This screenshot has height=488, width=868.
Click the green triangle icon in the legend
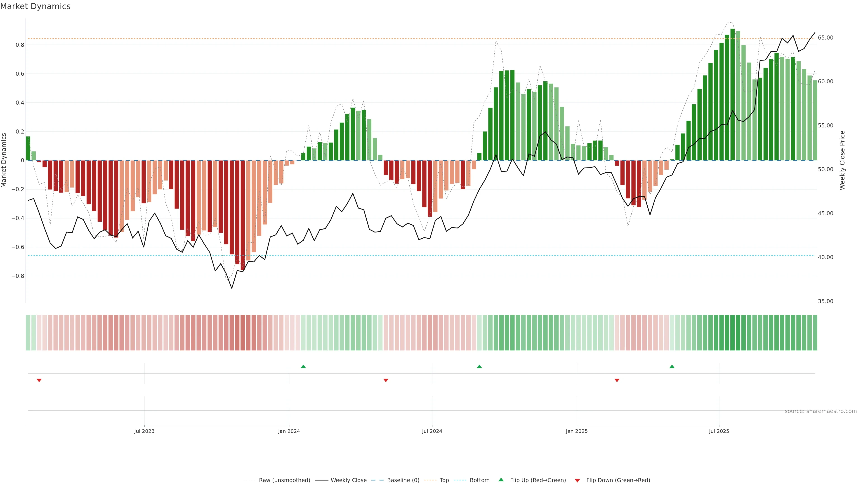501,480
